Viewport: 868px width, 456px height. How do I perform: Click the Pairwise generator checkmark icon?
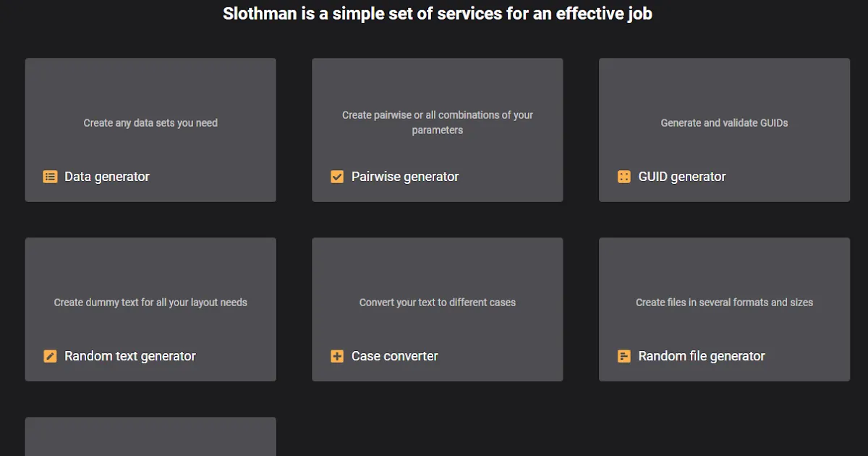coord(337,177)
